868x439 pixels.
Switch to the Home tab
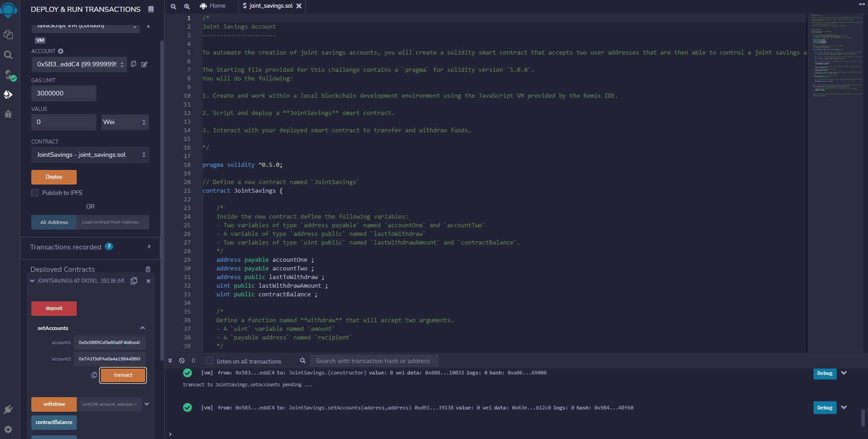coord(213,6)
